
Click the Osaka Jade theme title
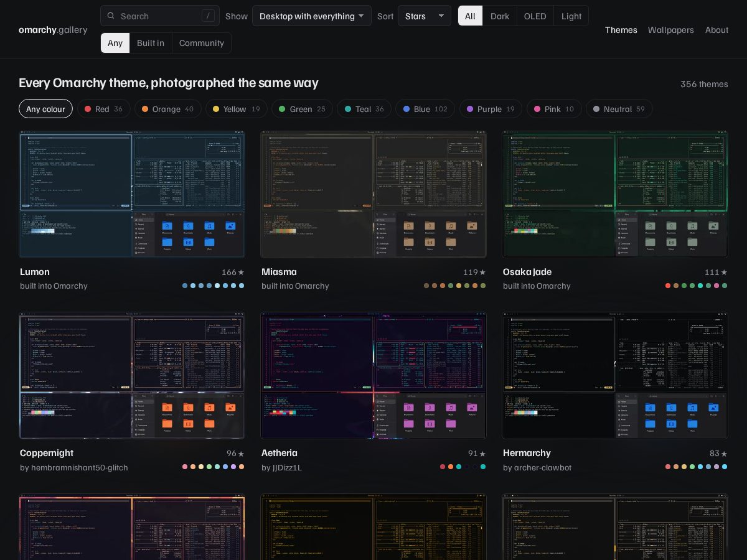(527, 272)
